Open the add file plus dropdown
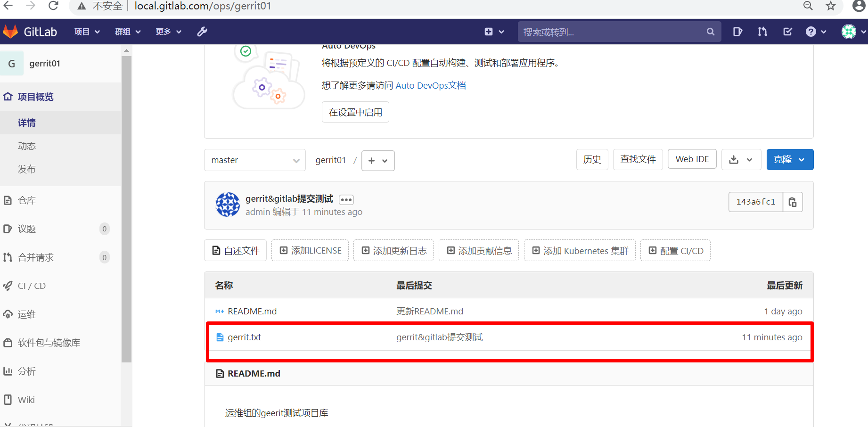 378,161
